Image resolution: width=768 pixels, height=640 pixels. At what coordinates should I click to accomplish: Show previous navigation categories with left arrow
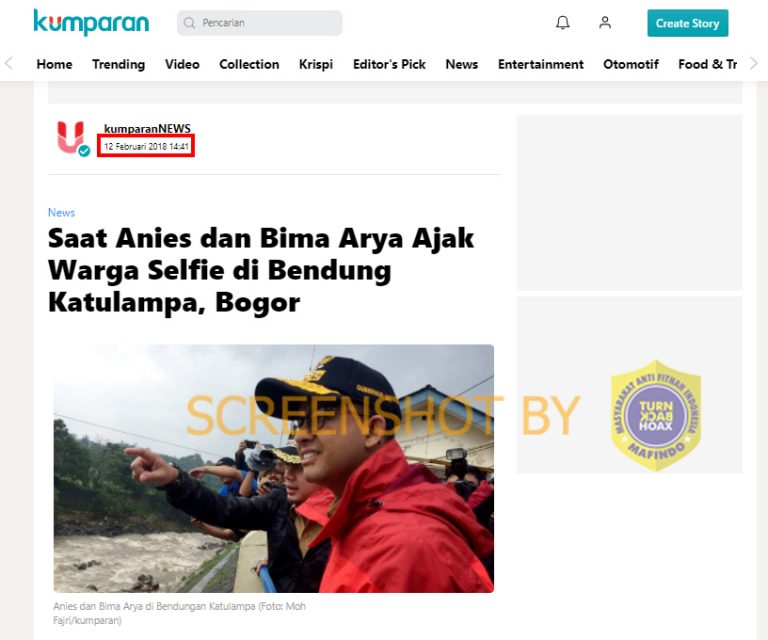[9, 64]
